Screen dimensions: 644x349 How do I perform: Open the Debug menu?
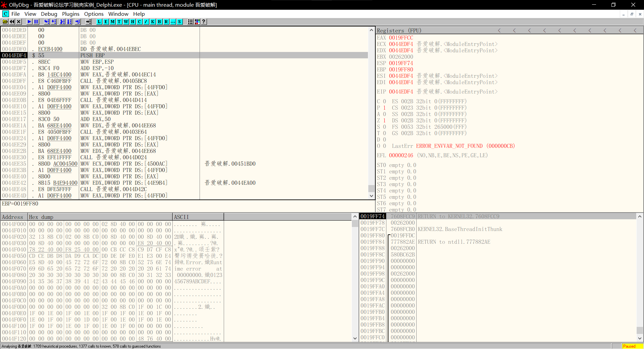coord(49,14)
